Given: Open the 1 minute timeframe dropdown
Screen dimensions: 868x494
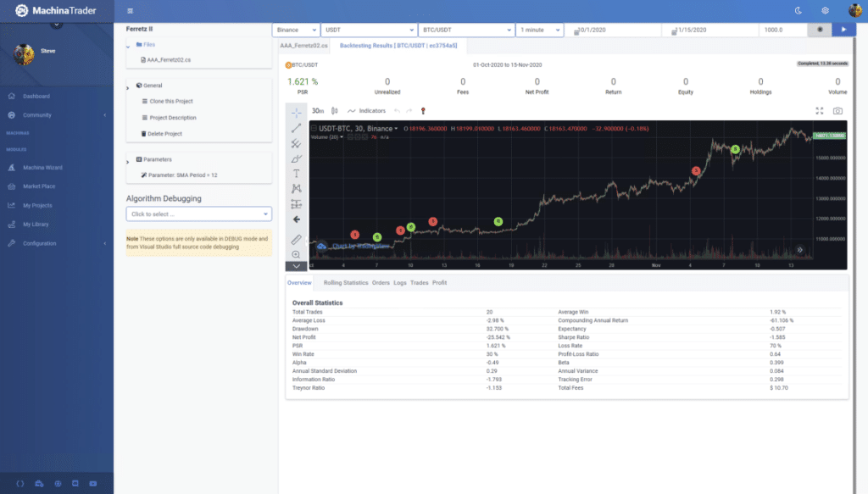Looking at the screenshot, I should point(539,30).
